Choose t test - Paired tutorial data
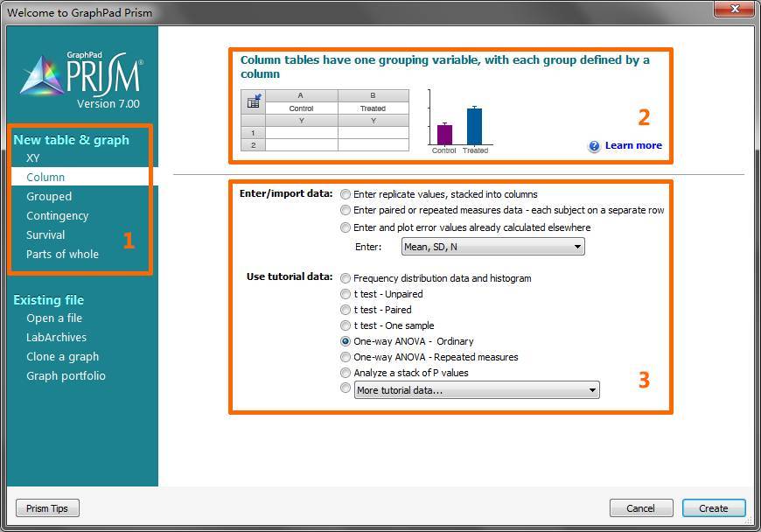Image resolution: width=761 pixels, height=532 pixels. [345, 310]
